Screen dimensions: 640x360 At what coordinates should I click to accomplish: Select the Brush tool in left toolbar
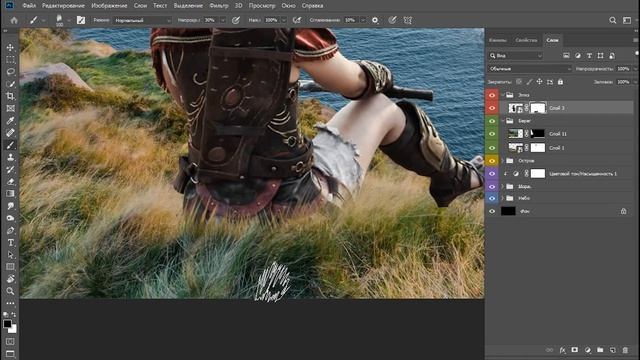tap(10, 145)
